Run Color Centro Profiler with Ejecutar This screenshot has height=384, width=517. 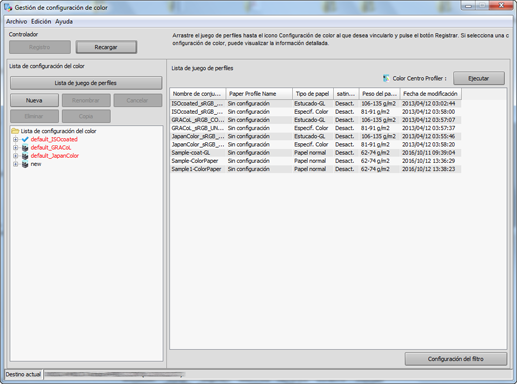tap(479, 78)
